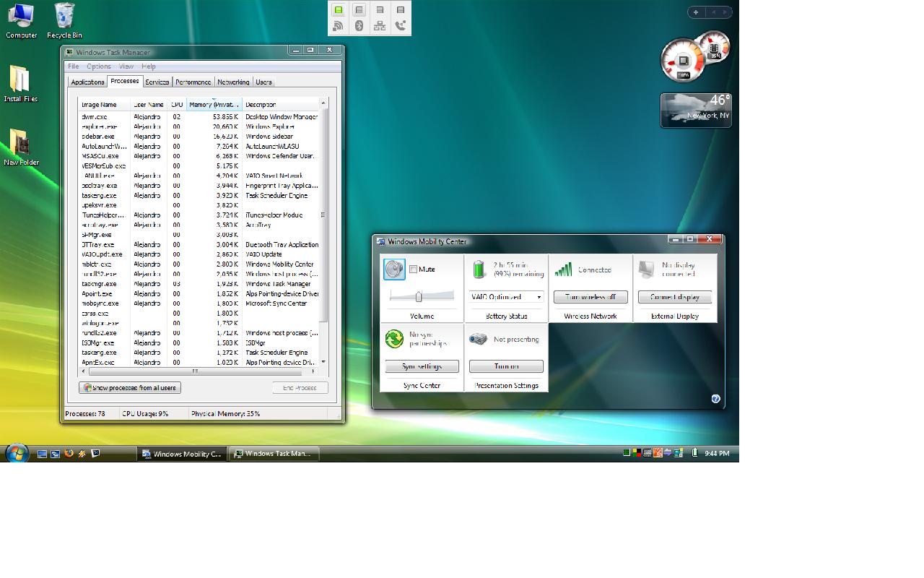Open the View menu in Task Manager
Screen dimensions: 924x578
pos(126,66)
